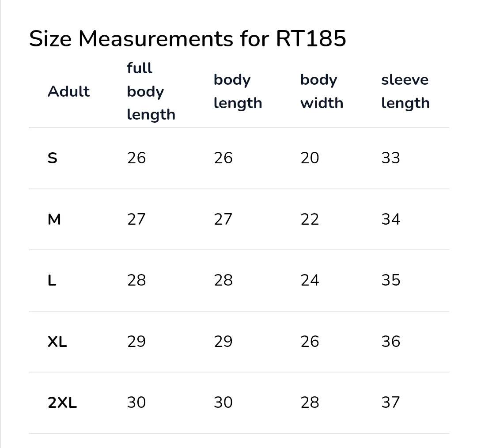This screenshot has height=448, width=477.
Task: Select the XL size row label
Action: coord(57,342)
